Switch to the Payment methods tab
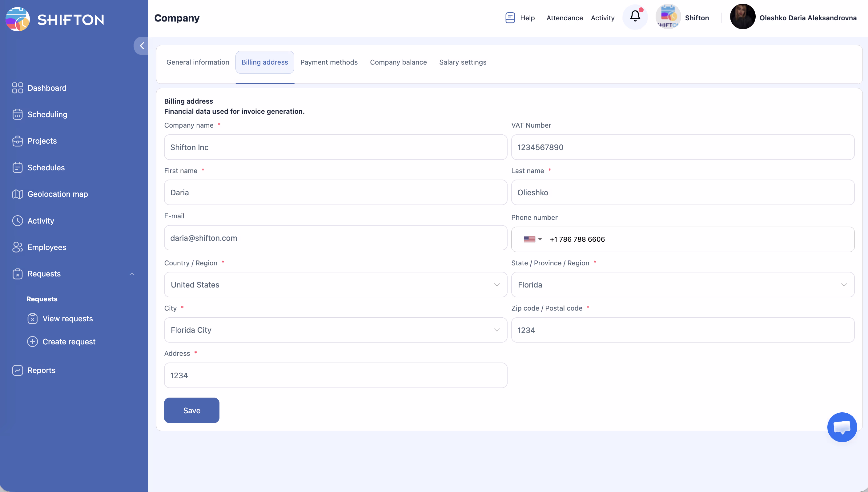 [x=329, y=62]
